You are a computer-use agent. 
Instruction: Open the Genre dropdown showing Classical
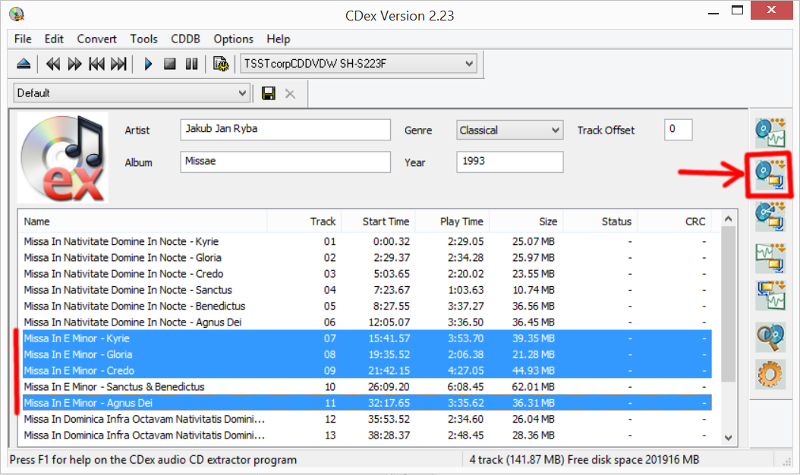(509, 130)
